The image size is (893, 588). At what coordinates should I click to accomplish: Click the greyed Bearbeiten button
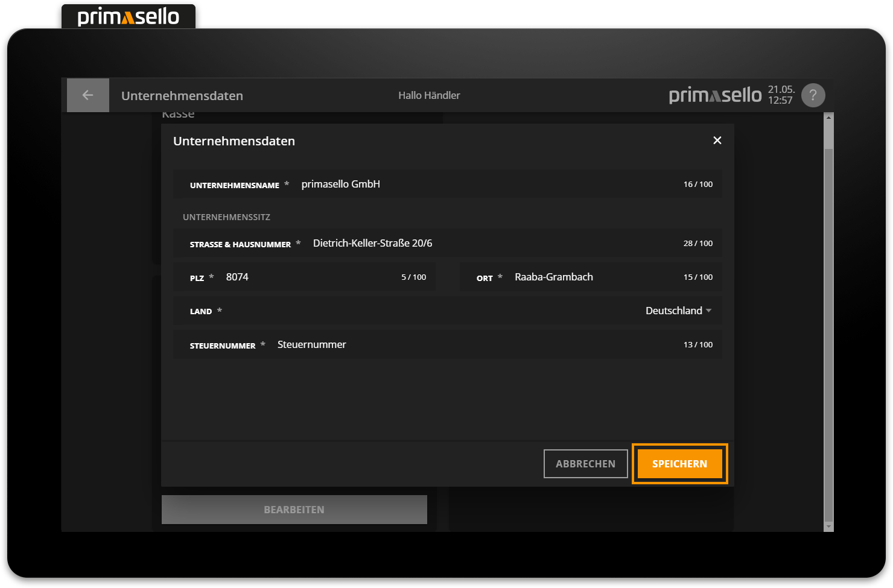(x=294, y=510)
